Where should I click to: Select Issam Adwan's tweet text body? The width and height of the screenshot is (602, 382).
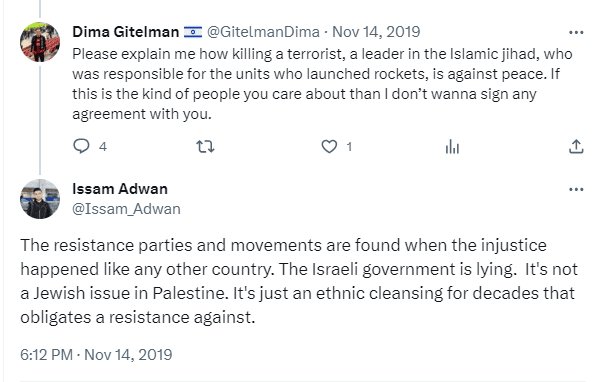[x=299, y=281]
